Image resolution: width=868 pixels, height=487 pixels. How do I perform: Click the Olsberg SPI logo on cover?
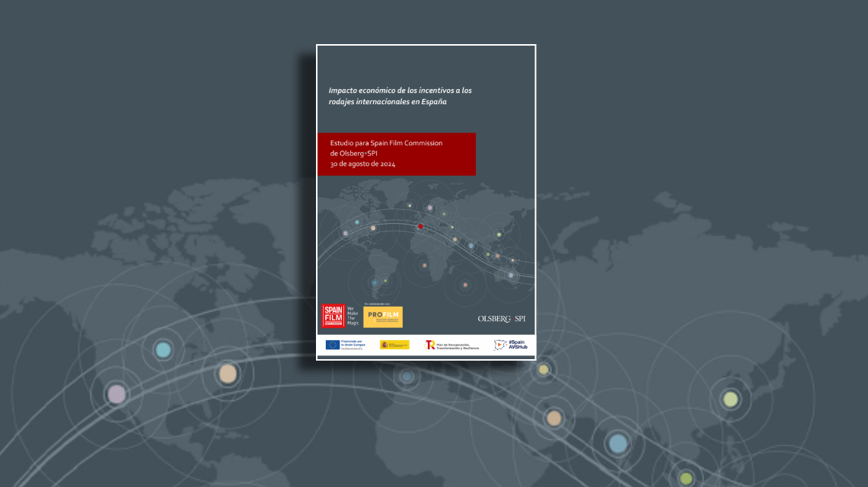[x=501, y=318]
